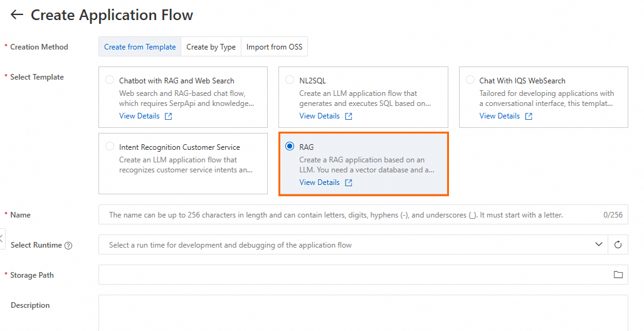Open external link icon for RAG template
Screen dimensions: 644x331
pos(349,182)
